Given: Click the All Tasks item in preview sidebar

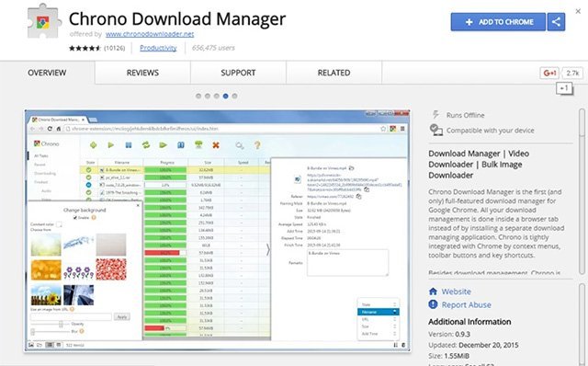Looking at the screenshot, I should tap(41, 155).
